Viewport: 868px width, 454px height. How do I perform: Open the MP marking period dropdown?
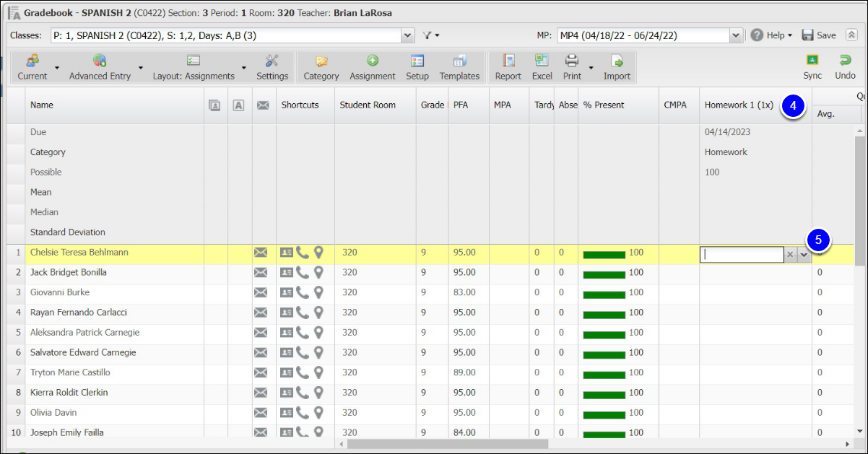coord(736,35)
